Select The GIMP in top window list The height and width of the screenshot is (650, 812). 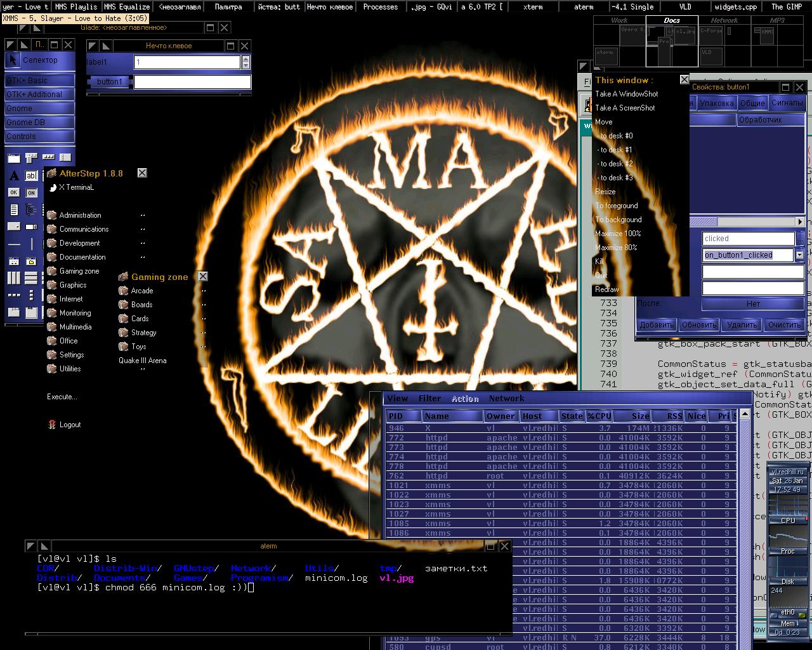tap(786, 7)
